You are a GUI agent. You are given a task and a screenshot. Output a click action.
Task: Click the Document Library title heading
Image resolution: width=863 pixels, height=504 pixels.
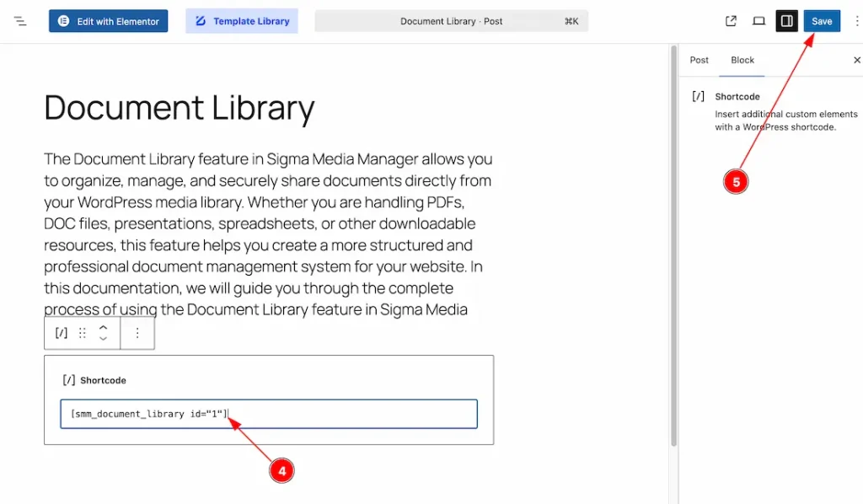pyautogui.click(x=180, y=107)
